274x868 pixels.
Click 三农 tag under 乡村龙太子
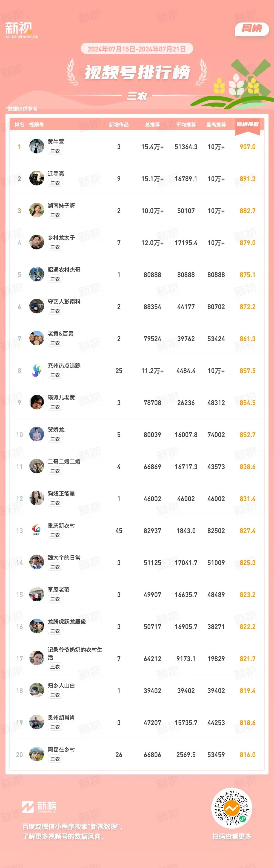coord(55,247)
